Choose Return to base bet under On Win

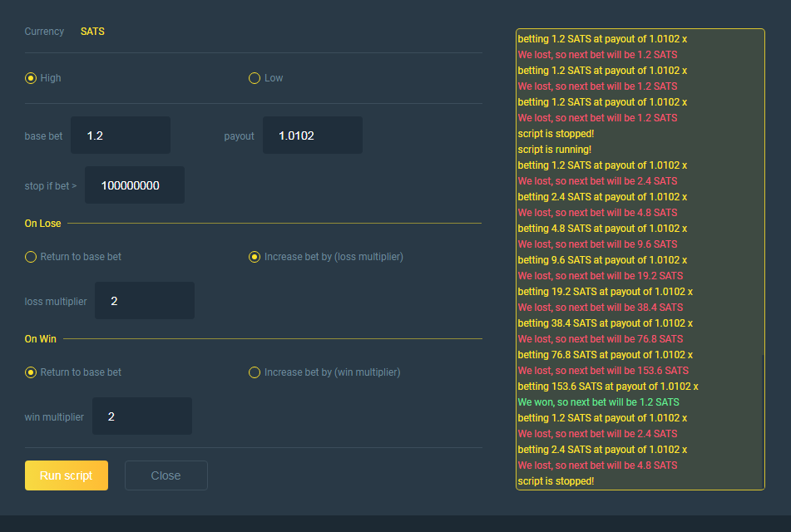click(31, 372)
